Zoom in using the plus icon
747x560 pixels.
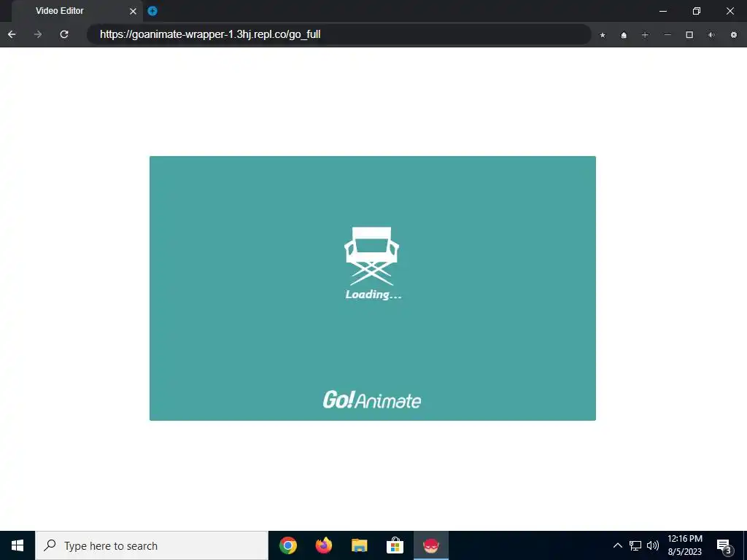(645, 35)
